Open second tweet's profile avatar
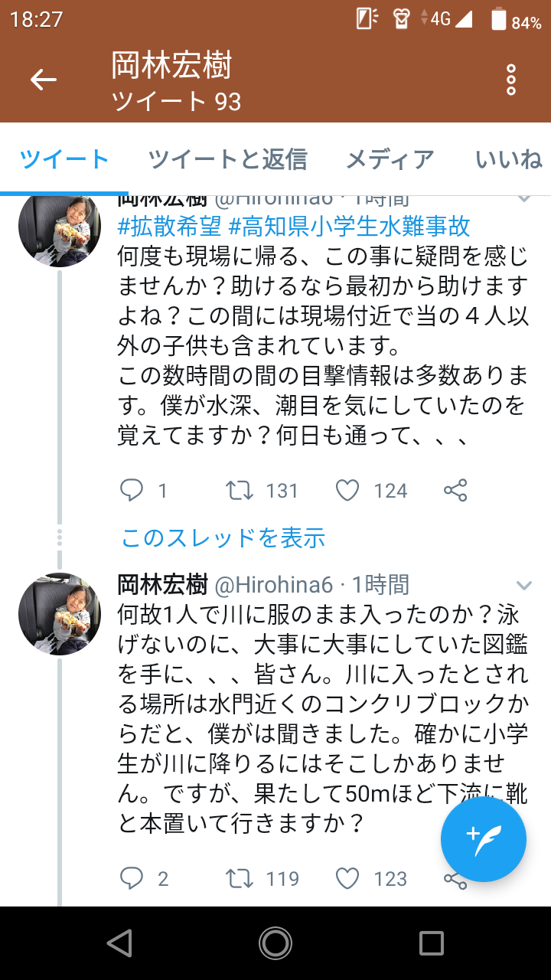Viewport: 551px width, 980px height. point(60,613)
